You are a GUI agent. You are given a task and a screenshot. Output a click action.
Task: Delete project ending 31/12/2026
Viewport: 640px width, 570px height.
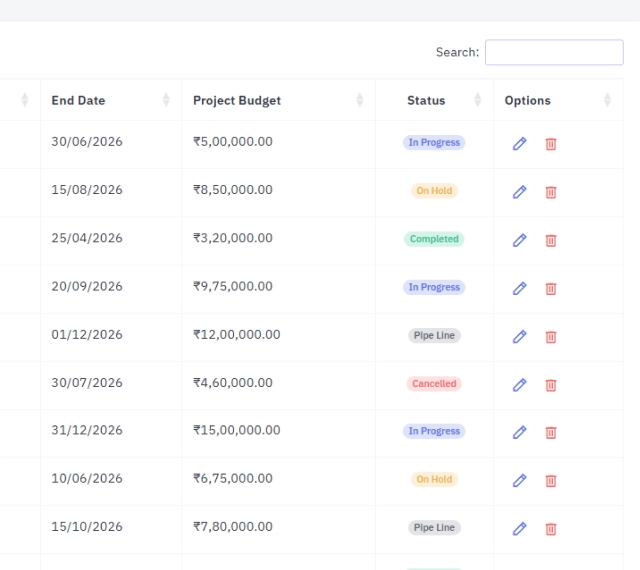click(x=551, y=432)
